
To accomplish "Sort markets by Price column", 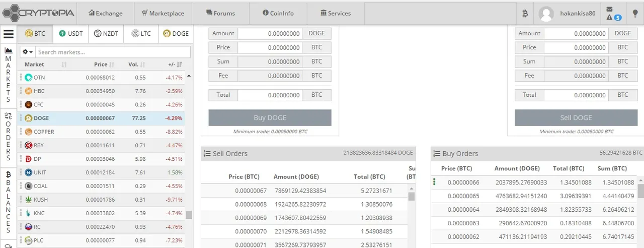I will coord(104,65).
